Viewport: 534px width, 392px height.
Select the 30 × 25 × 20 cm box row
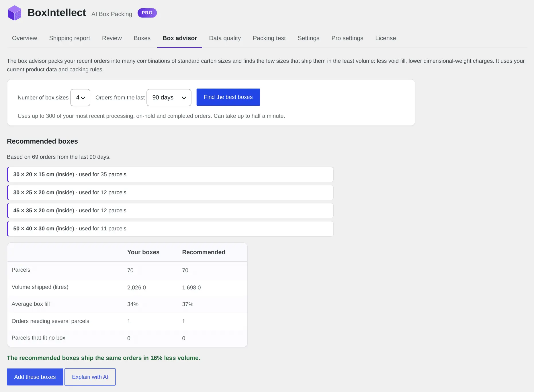(170, 193)
